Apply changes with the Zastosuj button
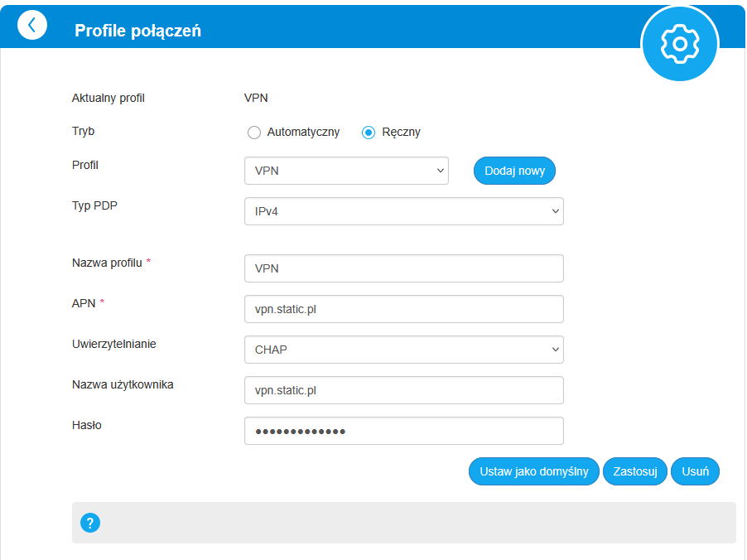 (635, 471)
